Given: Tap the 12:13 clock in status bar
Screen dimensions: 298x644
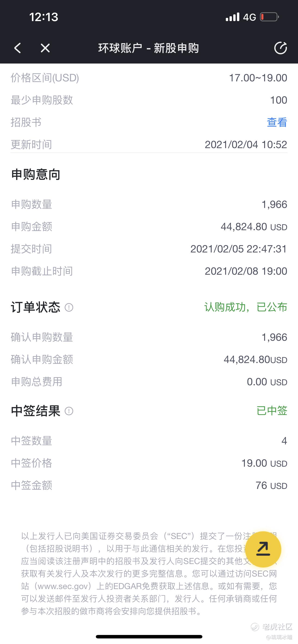Looking at the screenshot, I should (44, 17).
